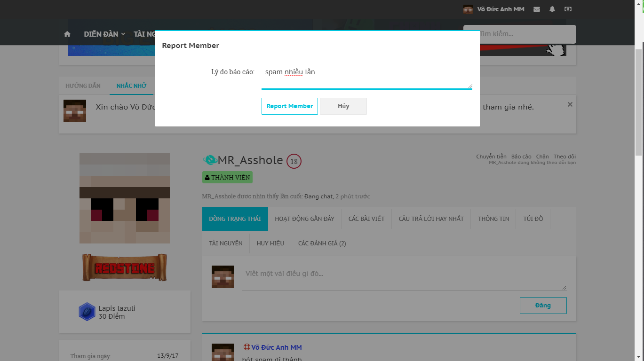
Task: Dismiss the notice with the X icon
Action: [x=570, y=104]
